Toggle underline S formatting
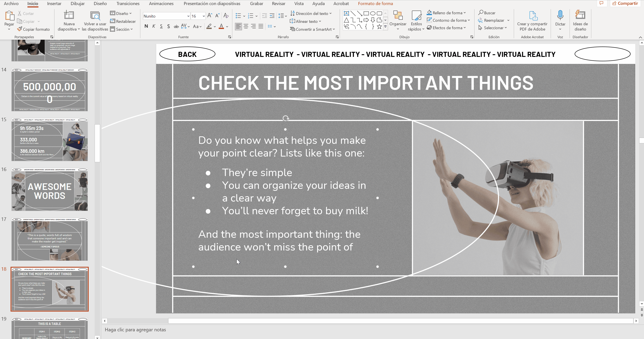This screenshot has height=339, width=644. tap(161, 26)
